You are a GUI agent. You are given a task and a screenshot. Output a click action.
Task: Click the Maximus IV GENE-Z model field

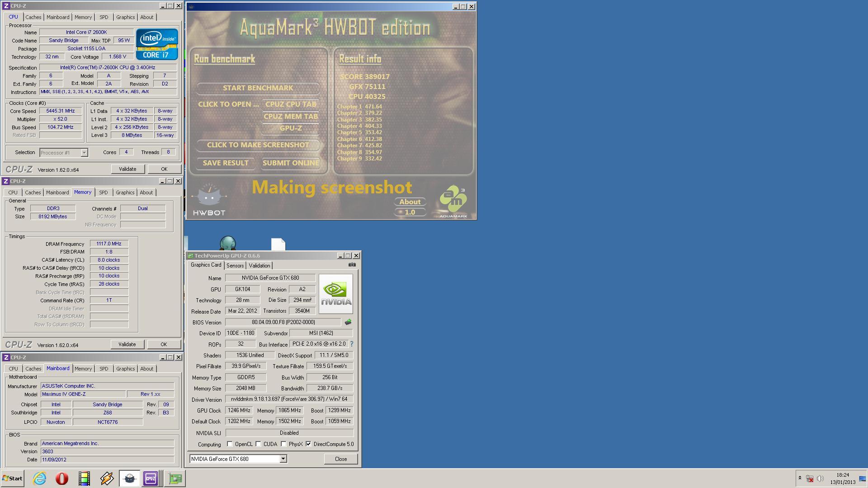pos(83,394)
